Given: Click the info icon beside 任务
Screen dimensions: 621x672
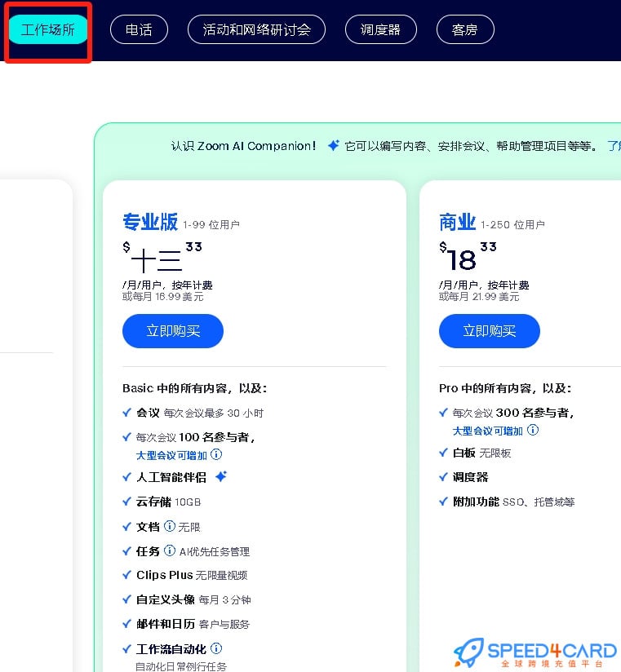Looking at the screenshot, I should [170, 550].
